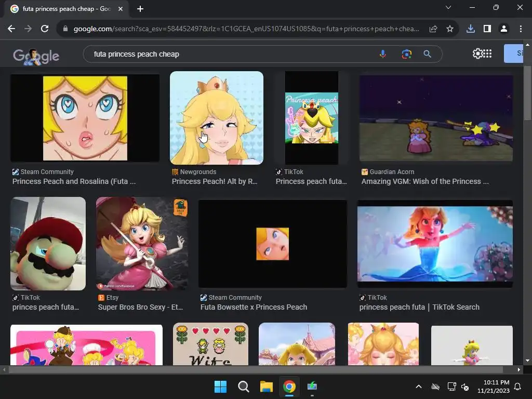Viewport: 532px width, 399px height.
Task: Click the blue Sign in button
Action: [513, 54]
